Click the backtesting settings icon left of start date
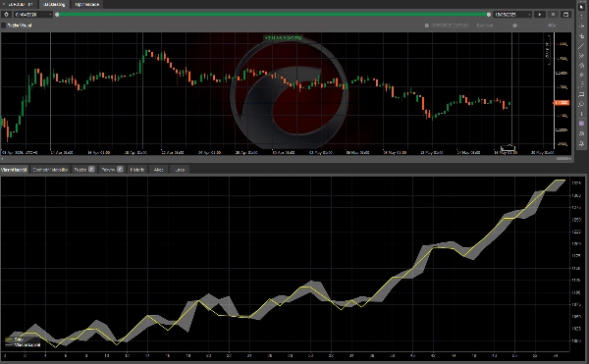Screen dimensions: 589x364 [7, 15]
